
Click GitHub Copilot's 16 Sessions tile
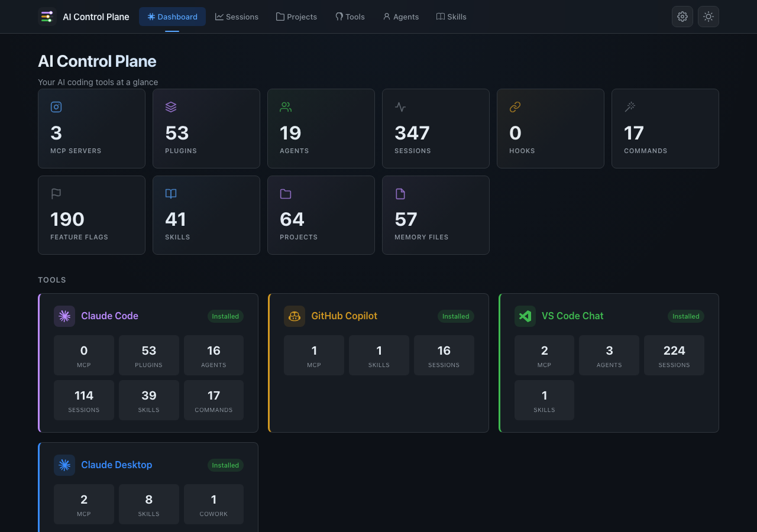(x=444, y=355)
